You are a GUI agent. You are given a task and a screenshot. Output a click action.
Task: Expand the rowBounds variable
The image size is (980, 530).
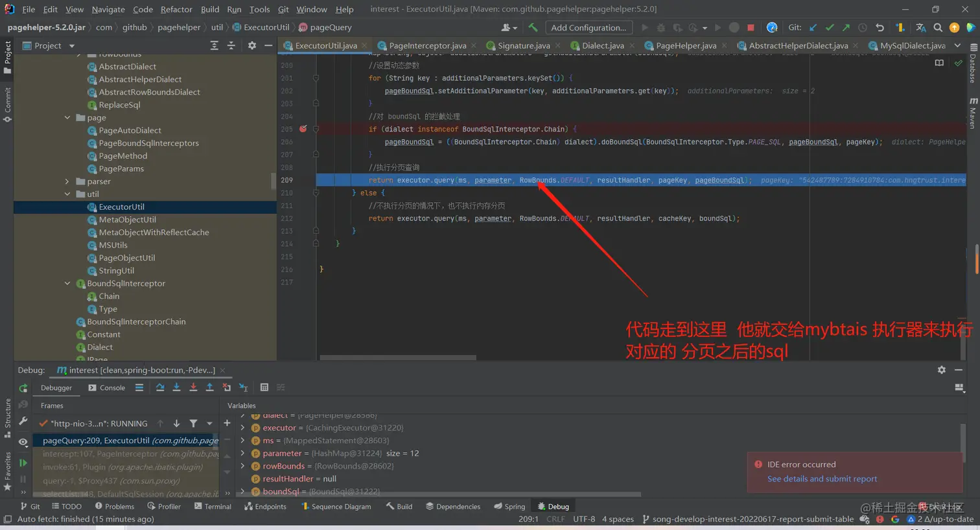coord(242,466)
